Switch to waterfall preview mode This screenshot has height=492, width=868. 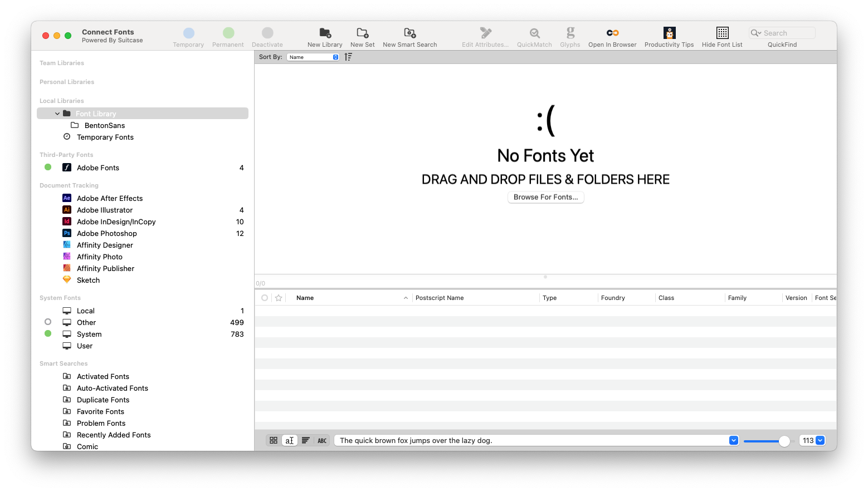pos(306,440)
